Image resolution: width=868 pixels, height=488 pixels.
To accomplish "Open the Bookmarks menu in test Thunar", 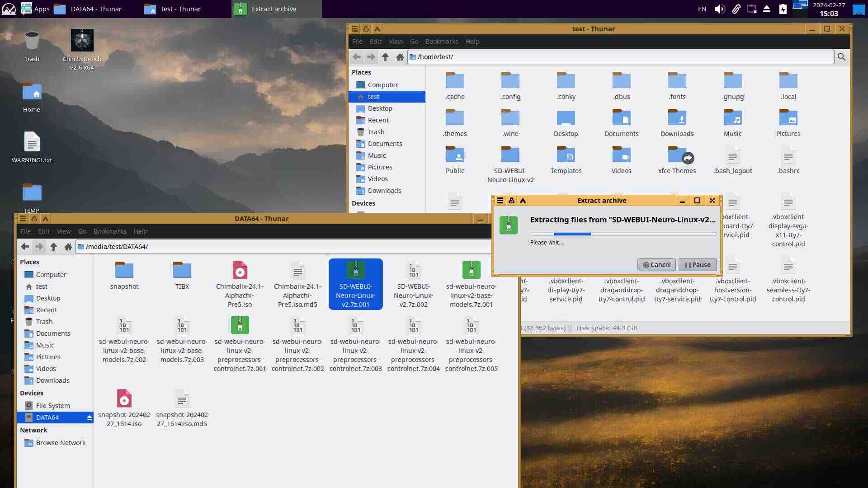I will [x=441, y=42].
